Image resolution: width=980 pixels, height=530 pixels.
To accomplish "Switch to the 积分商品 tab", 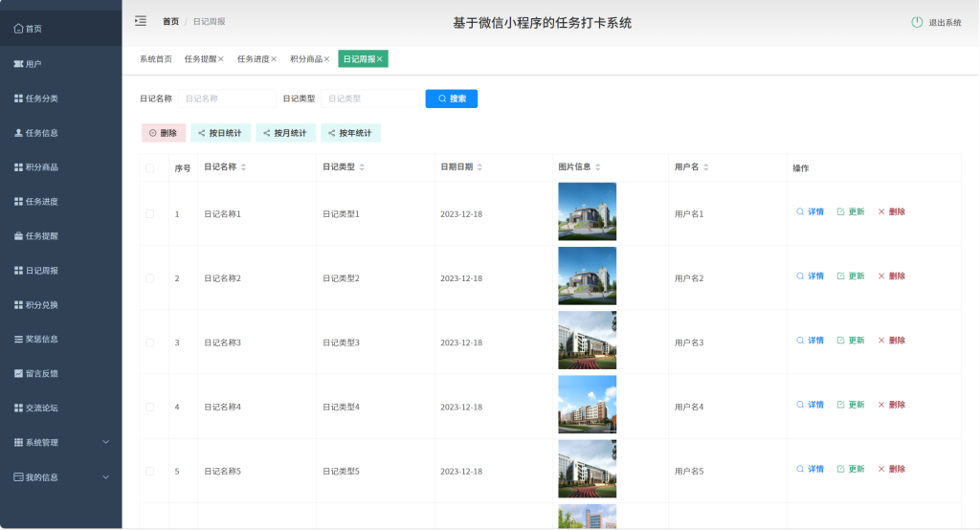I will tap(306, 58).
